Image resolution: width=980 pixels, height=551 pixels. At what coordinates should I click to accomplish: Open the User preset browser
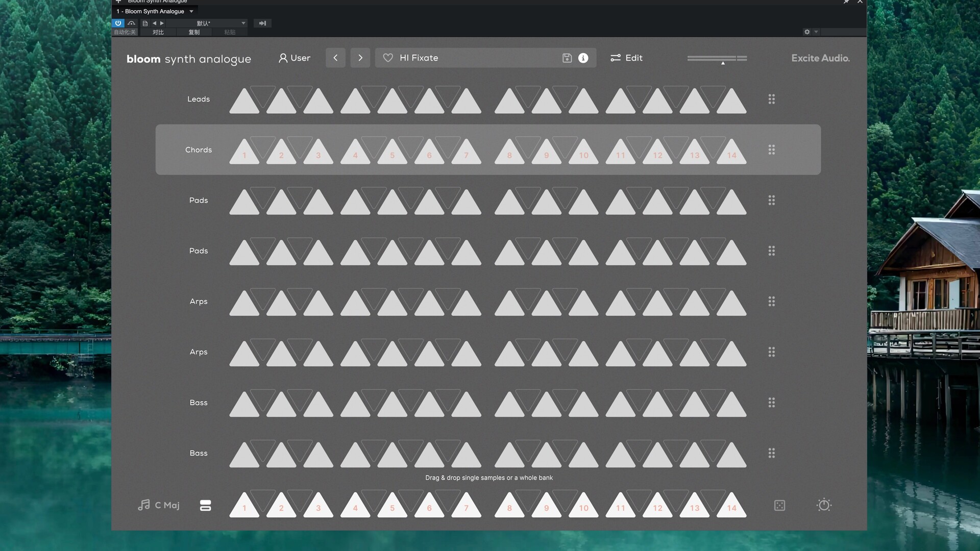click(295, 58)
